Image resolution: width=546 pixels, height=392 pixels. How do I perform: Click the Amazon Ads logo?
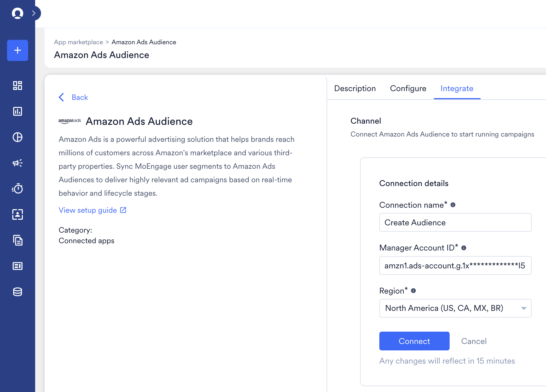tap(70, 121)
